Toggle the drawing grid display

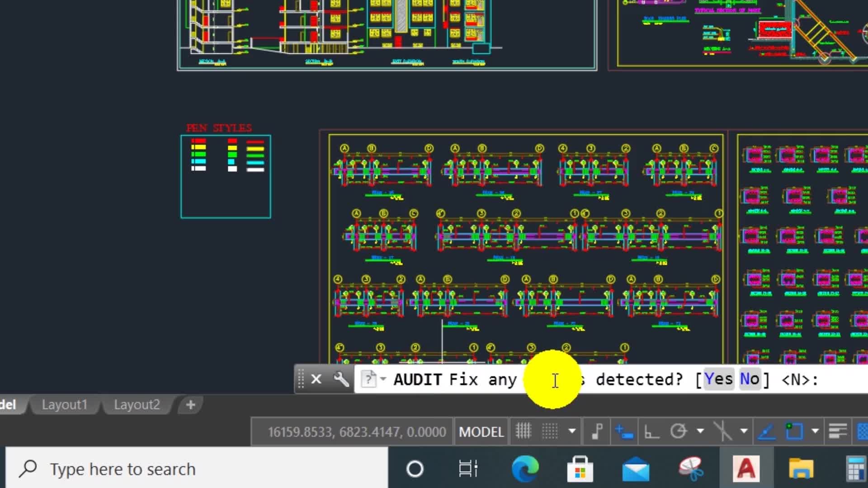pyautogui.click(x=523, y=431)
